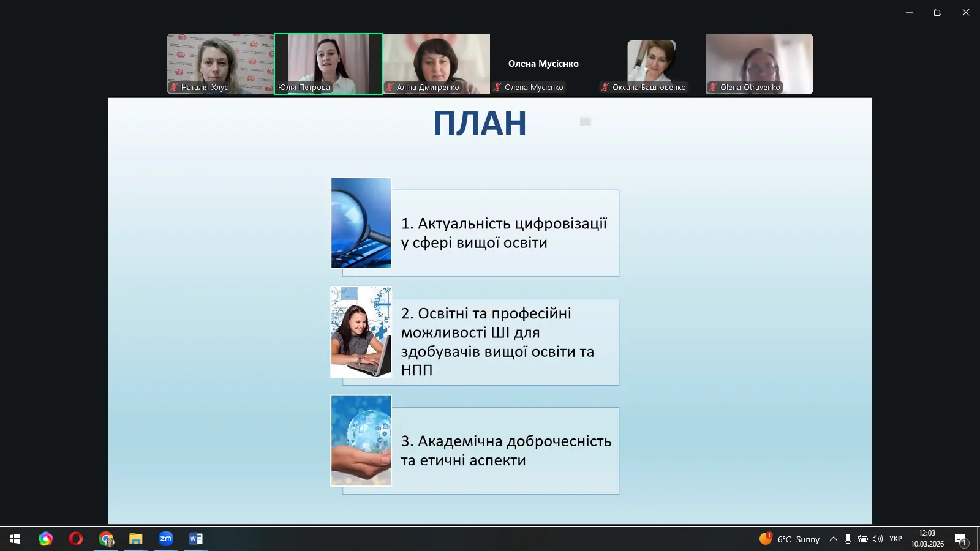The width and height of the screenshot is (980, 551).
Task: Select the Олена Мусієнко participant tile
Action: click(544, 64)
